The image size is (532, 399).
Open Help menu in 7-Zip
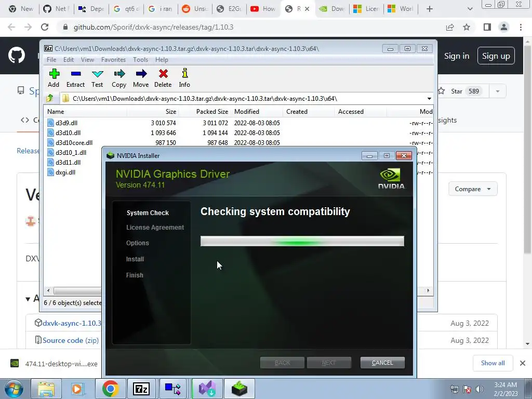click(x=162, y=60)
